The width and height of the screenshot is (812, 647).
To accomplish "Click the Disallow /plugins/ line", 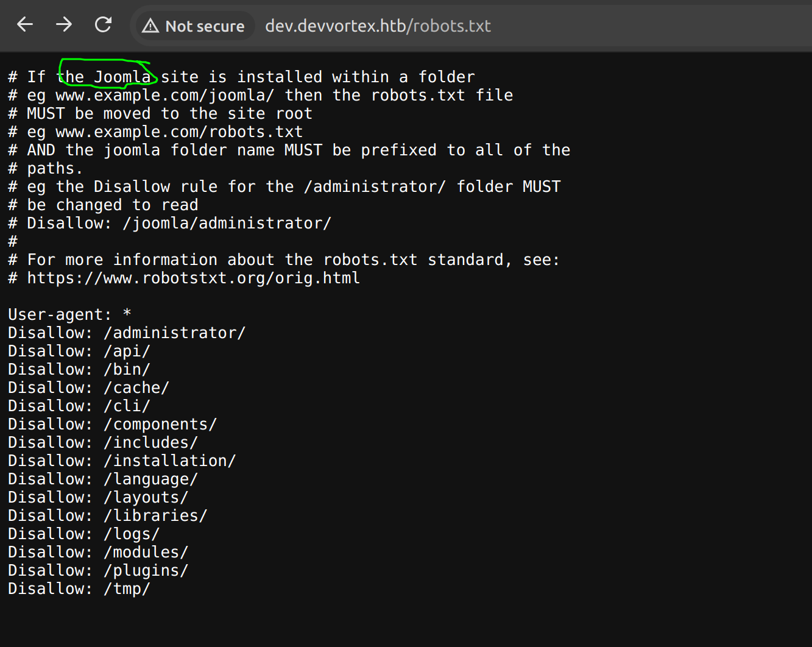I will (97, 571).
